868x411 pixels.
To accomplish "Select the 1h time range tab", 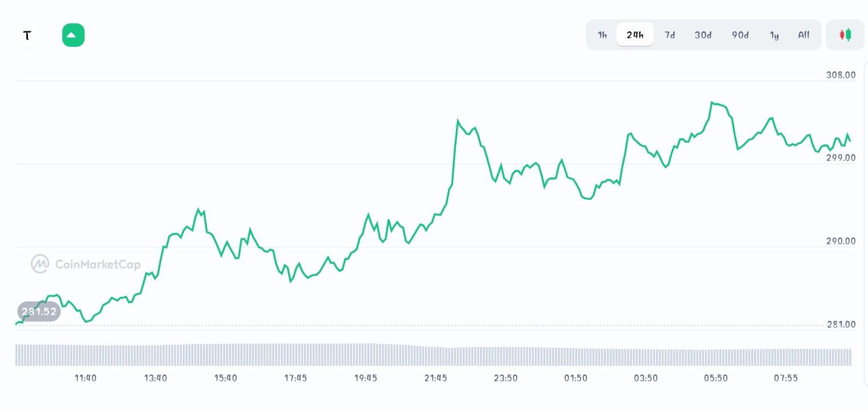I will tap(602, 35).
